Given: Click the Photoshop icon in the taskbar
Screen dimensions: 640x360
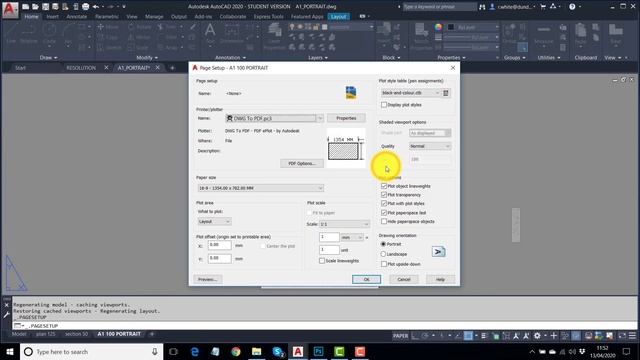Looking at the screenshot, I should [x=318, y=351].
